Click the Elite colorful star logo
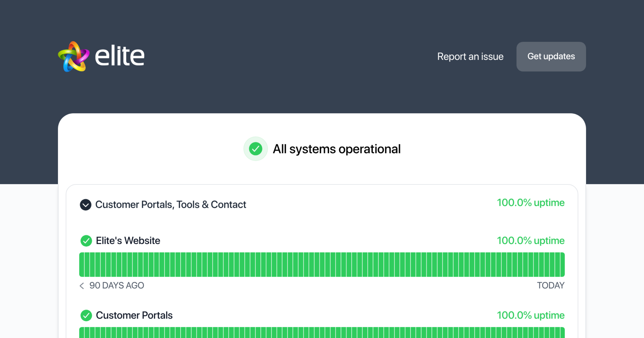Viewport: 644px width, 338px height. [x=74, y=56]
